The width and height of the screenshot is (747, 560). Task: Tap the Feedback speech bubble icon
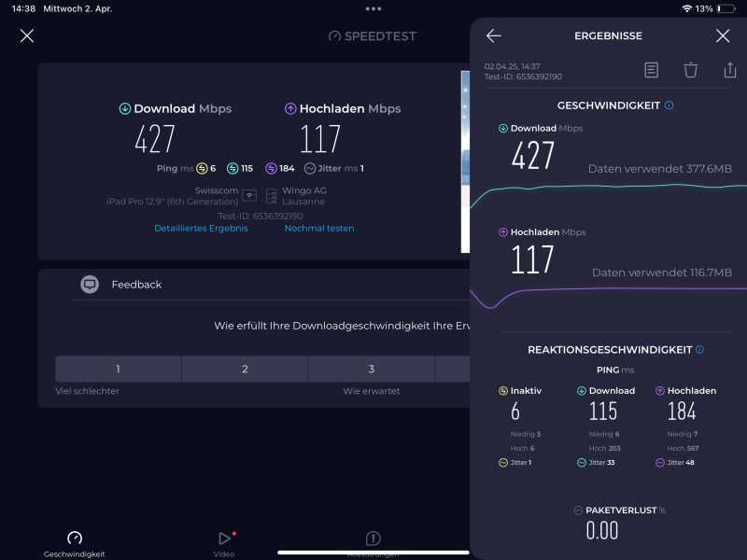coord(90,285)
